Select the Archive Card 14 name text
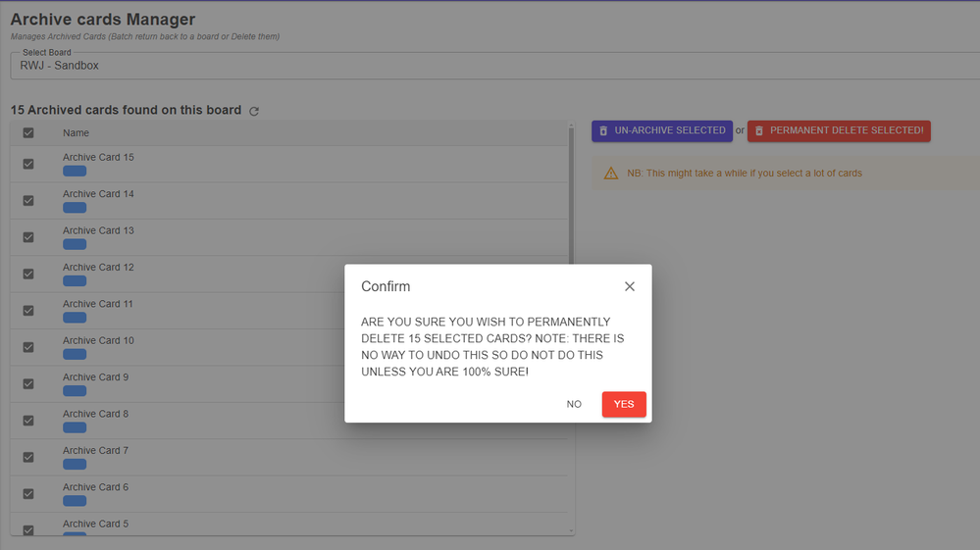980x550 pixels. tap(98, 194)
